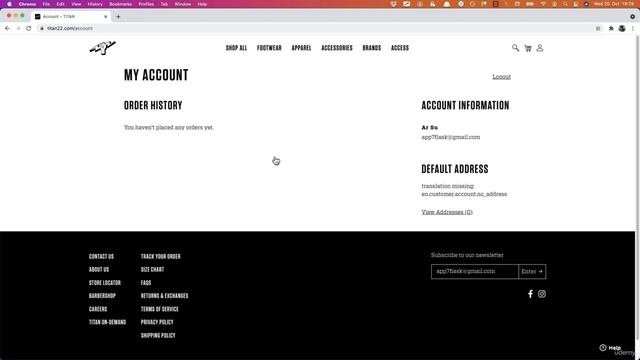Viewport: 640px width, 360px height.
Task: Open Chrome menu in macOS menu bar
Action: 27,4
